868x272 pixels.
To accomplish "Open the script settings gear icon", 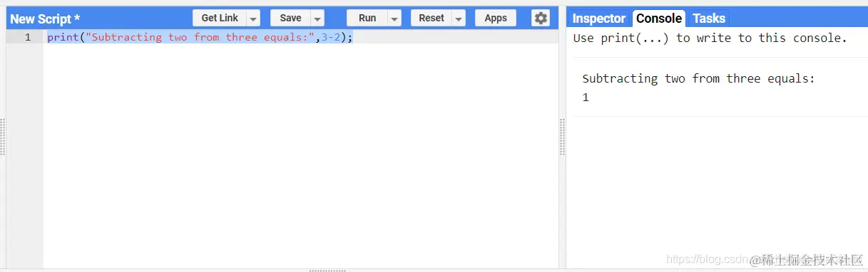I will tap(541, 19).
